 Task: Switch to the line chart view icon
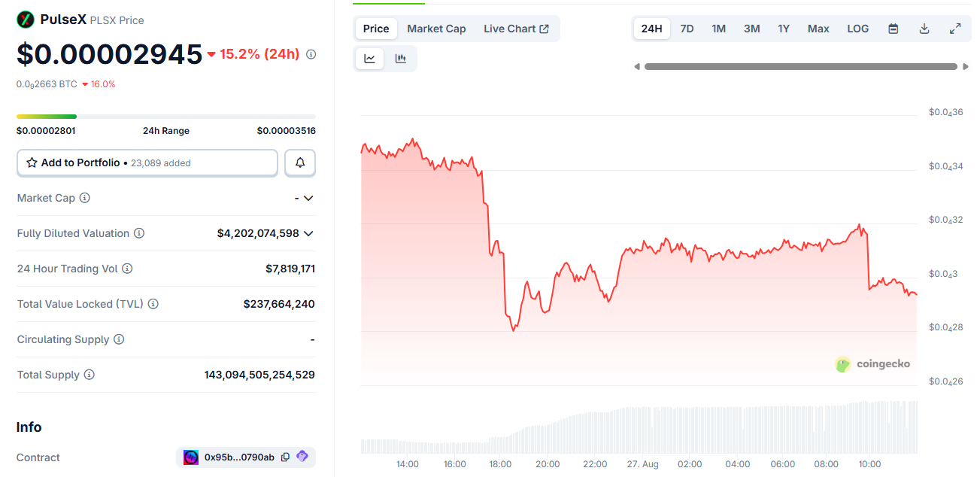(370, 59)
